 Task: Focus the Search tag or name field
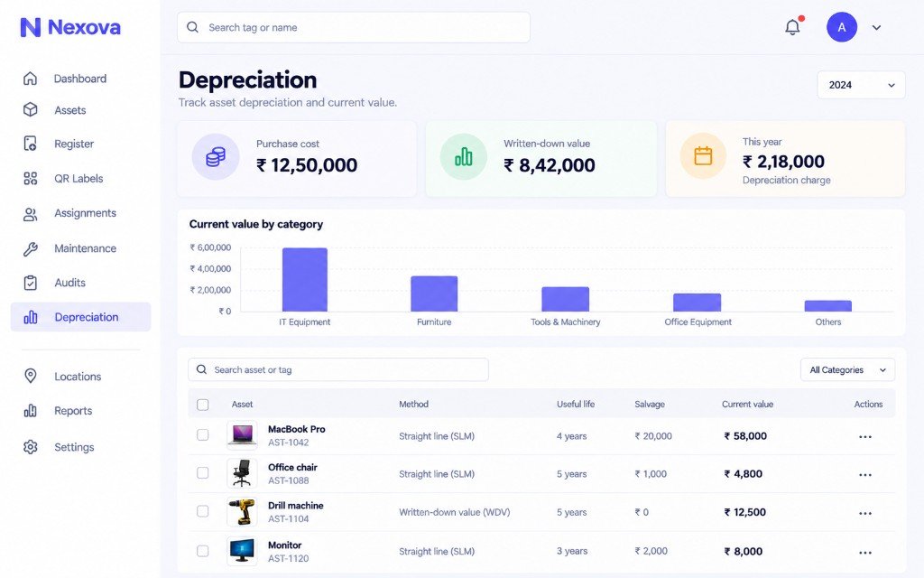point(354,27)
